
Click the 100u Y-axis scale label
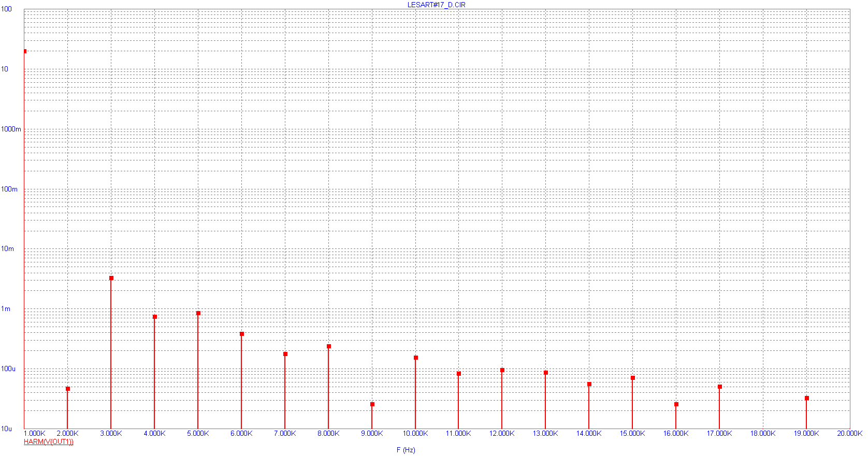click(8, 368)
